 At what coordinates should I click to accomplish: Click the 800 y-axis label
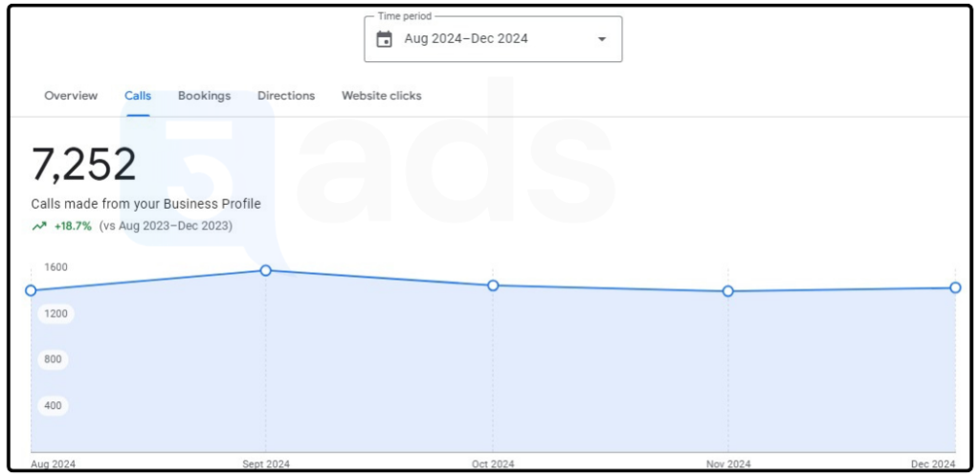54,359
